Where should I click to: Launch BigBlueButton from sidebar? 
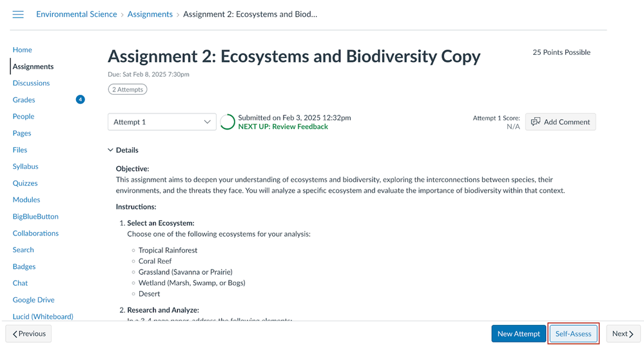point(35,217)
